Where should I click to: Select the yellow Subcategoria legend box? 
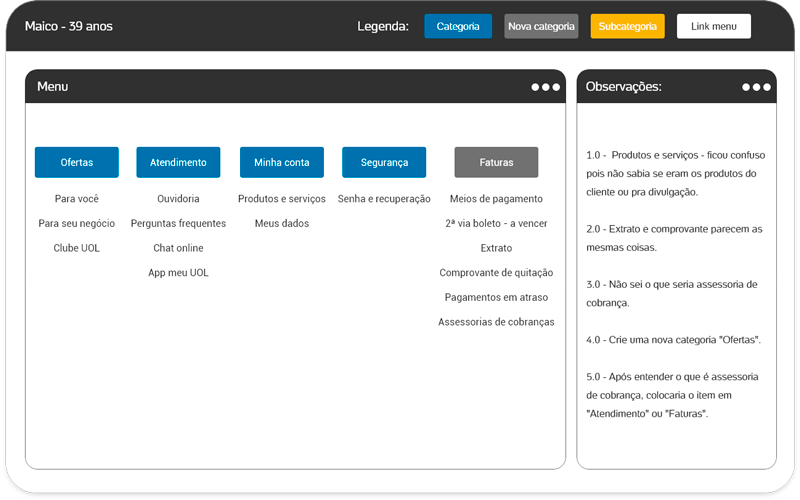pyautogui.click(x=628, y=26)
